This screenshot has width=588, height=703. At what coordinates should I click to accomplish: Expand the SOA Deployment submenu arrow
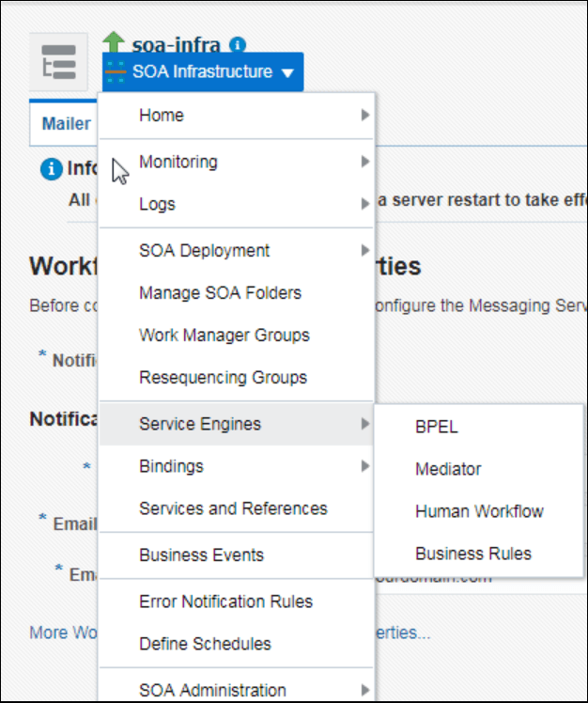[x=365, y=250]
